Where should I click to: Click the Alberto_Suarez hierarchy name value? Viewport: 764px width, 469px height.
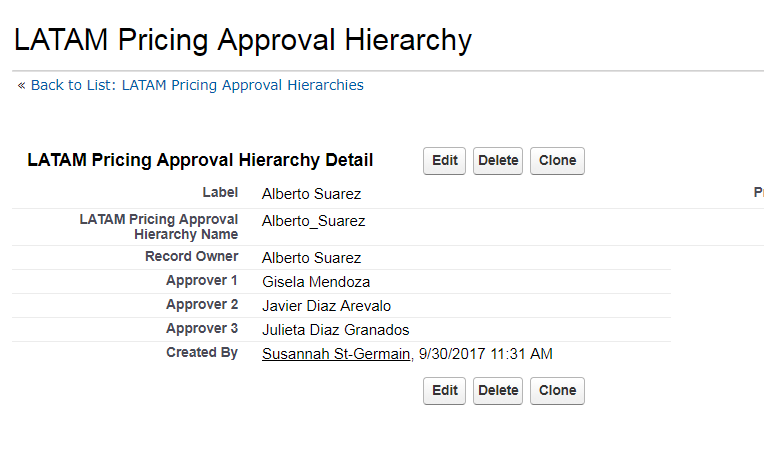[x=313, y=221]
